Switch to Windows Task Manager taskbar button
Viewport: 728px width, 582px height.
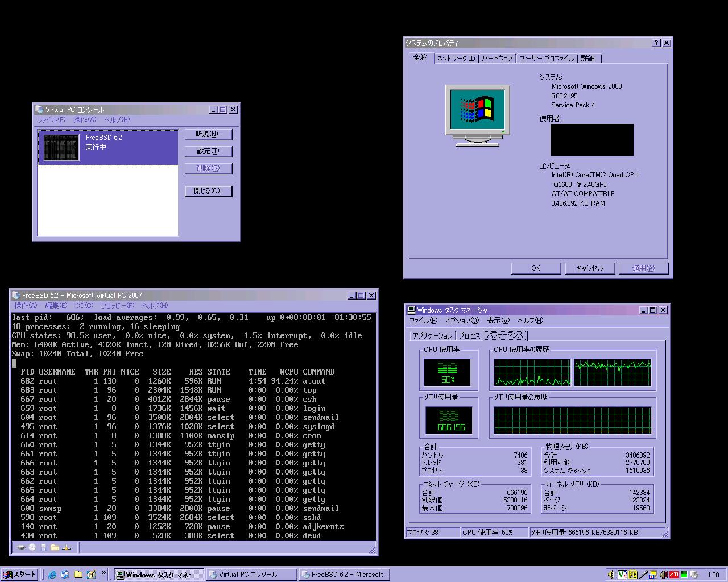point(159,575)
